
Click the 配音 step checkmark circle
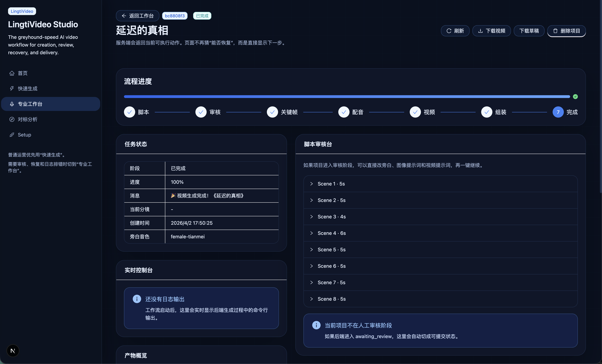tap(344, 112)
